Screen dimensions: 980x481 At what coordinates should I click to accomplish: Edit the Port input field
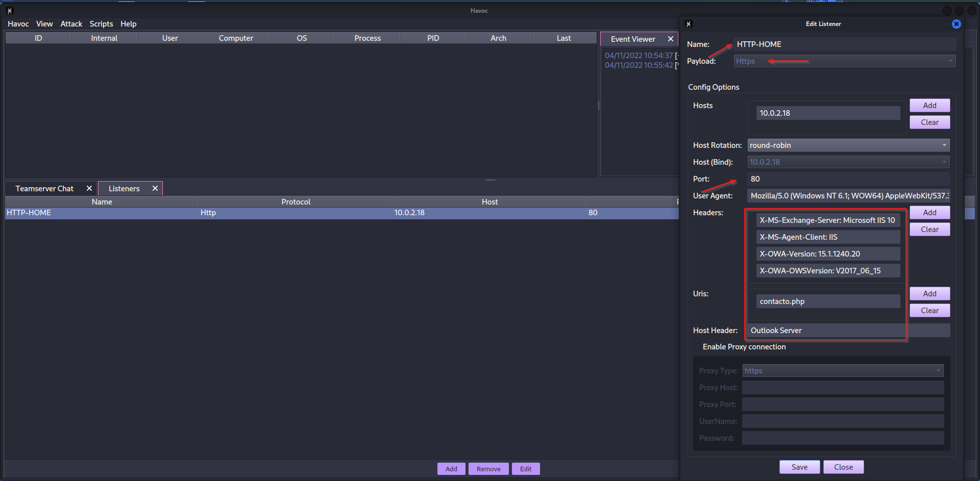[847, 179]
